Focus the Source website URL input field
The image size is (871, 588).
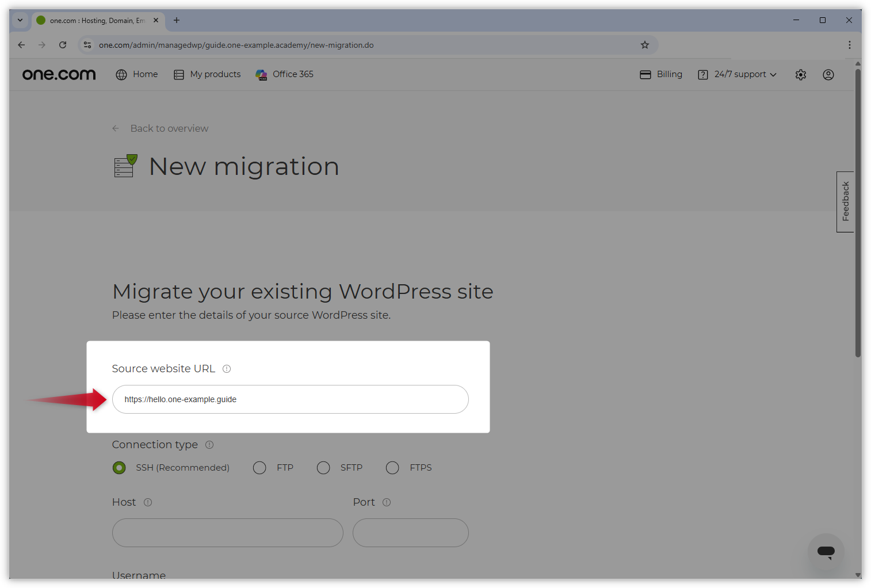[291, 399]
